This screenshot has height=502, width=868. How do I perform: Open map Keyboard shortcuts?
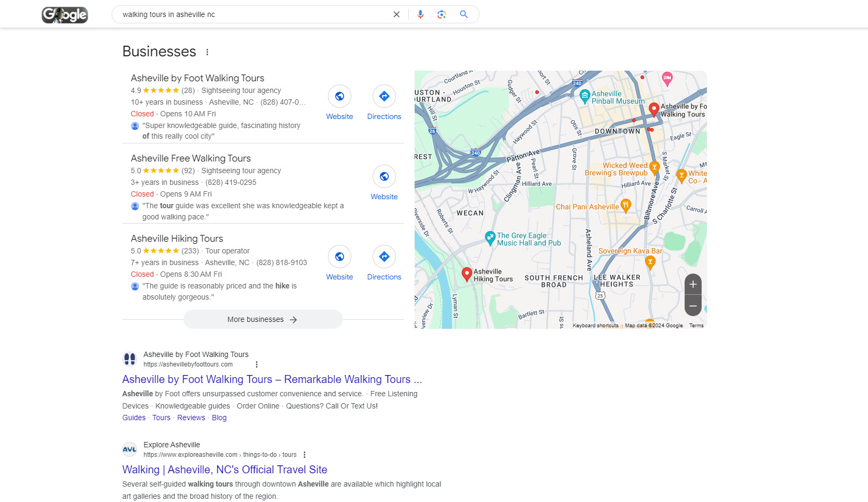(x=595, y=326)
